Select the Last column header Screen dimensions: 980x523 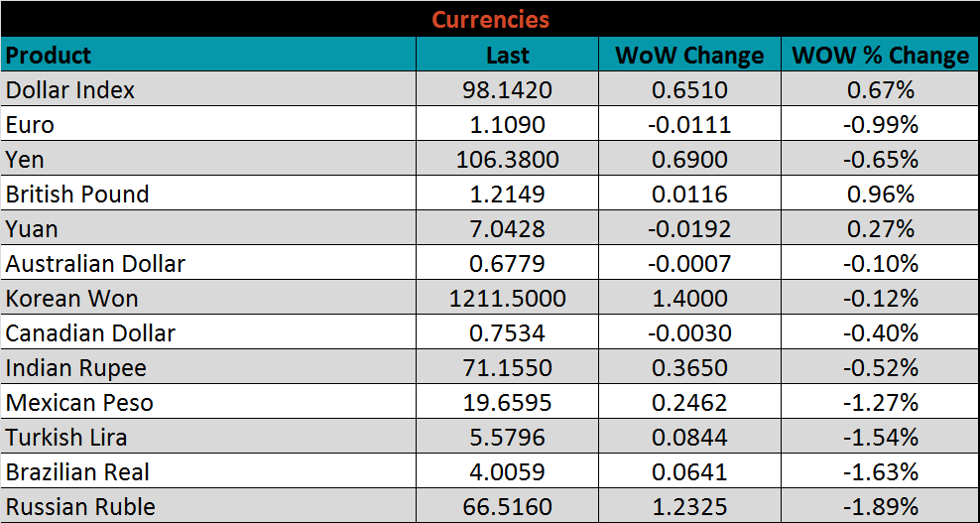(507, 55)
